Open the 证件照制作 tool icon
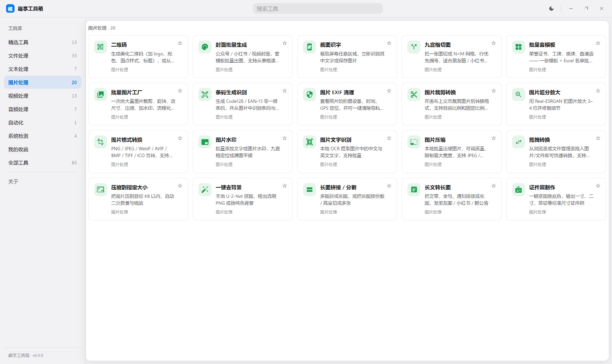The width and height of the screenshot is (612, 364). point(518,189)
